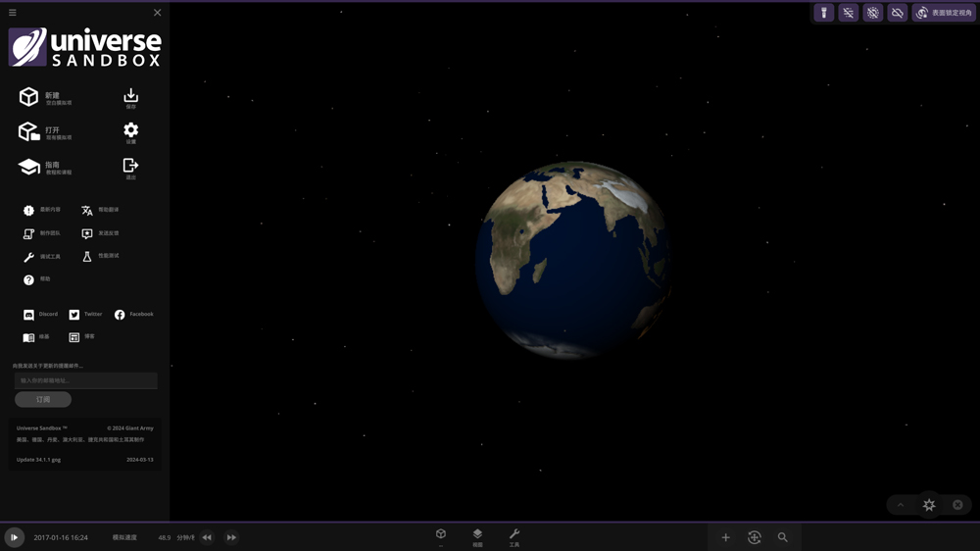Open the blog (博客) link
The height and width of the screenshot is (551, 980).
pyautogui.click(x=82, y=337)
